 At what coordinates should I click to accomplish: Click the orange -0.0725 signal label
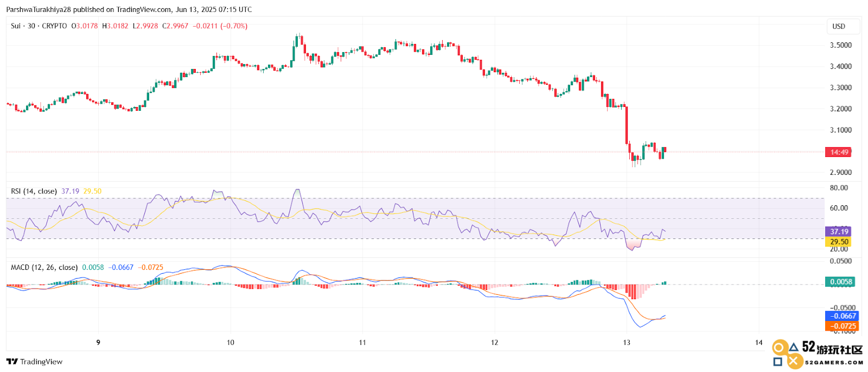click(842, 326)
